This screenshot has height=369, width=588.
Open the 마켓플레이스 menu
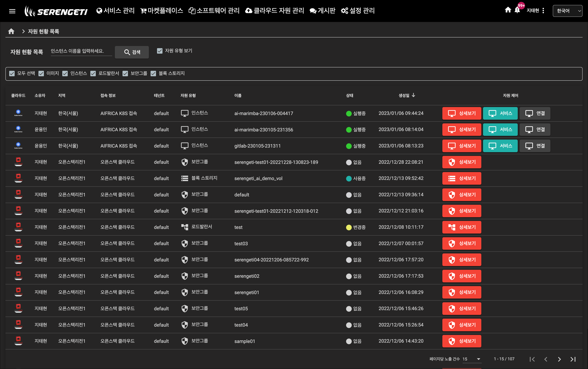pos(162,11)
